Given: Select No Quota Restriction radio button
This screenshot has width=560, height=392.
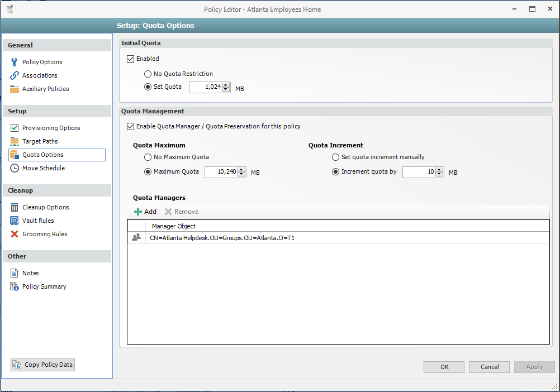Looking at the screenshot, I should tap(148, 74).
